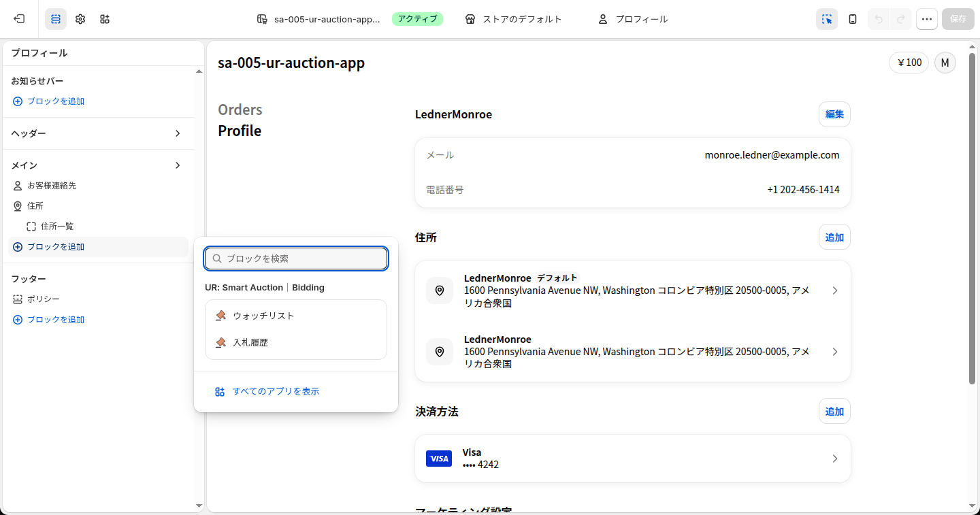Switch to mobile preview icon
980x515 pixels.
[x=853, y=19]
